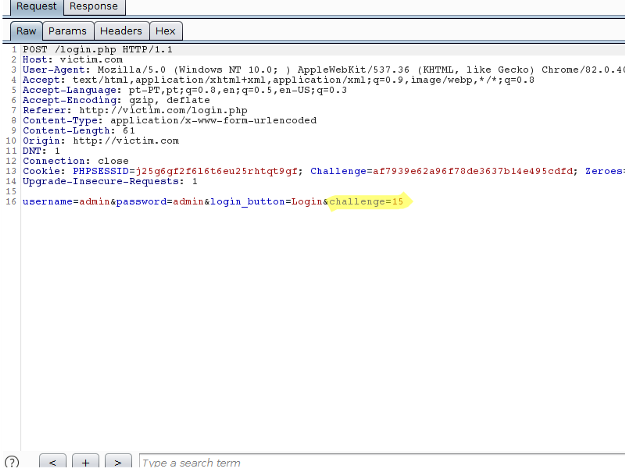625x468 pixels.
Task: Show the Hex view tab
Action: coord(165,31)
